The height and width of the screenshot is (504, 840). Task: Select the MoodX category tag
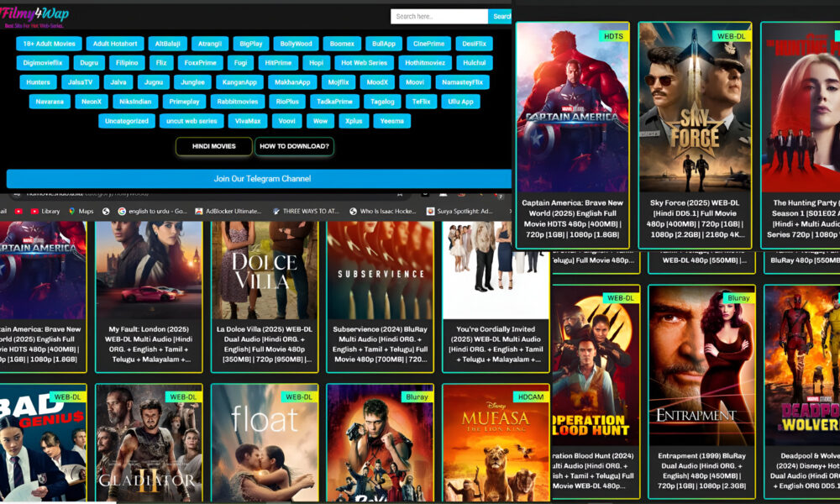click(x=377, y=82)
